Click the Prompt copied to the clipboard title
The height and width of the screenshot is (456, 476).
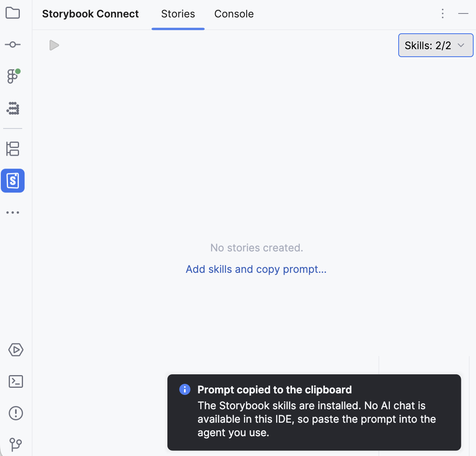pos(274,390)
